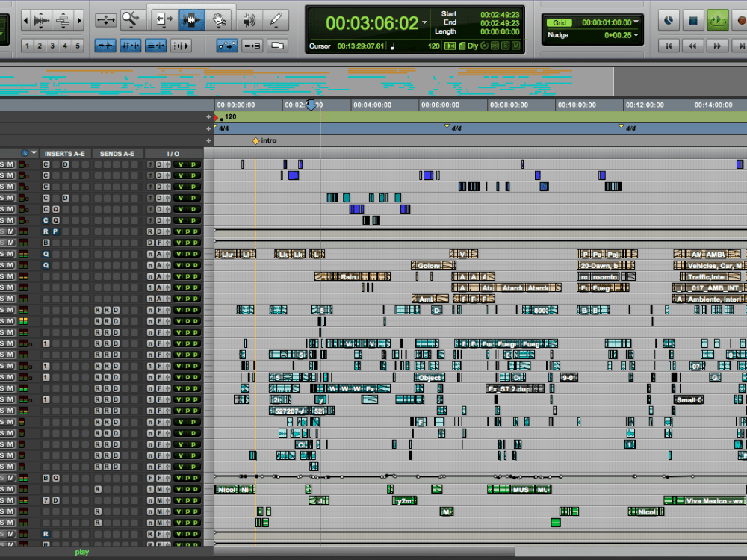Screen dimensions: 747x560
Task: Click Return to Zero transport button
Action: point(669,46)
